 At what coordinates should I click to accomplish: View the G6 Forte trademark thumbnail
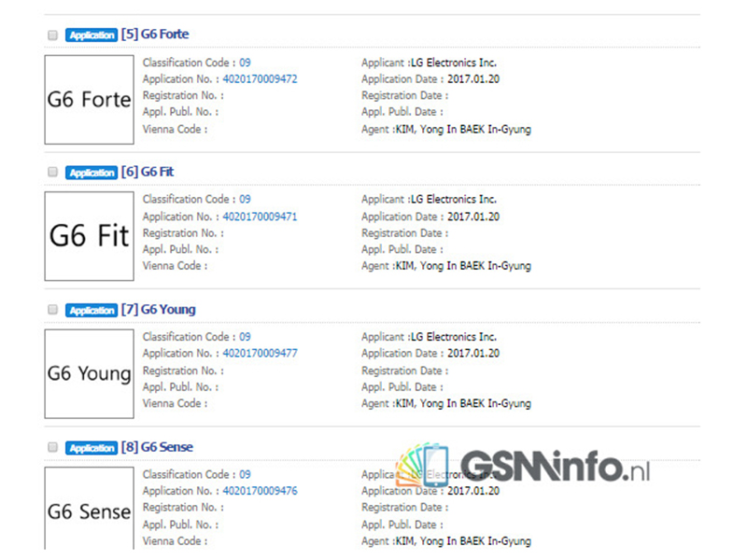[89, 100]
